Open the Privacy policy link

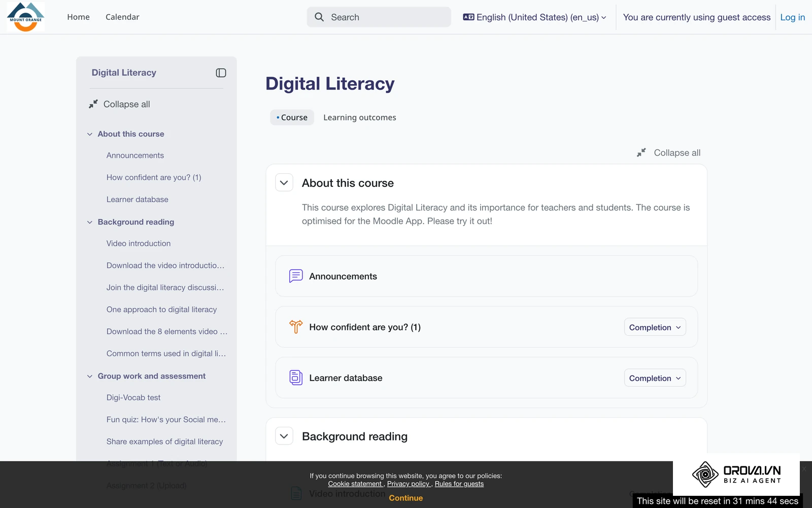tap(409, 484)
